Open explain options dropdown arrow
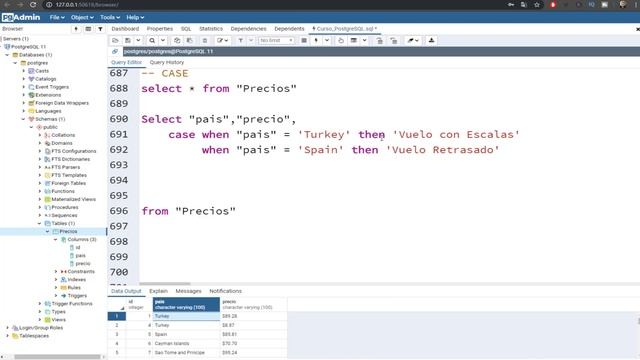640x360 pixels. pos(364,40)
